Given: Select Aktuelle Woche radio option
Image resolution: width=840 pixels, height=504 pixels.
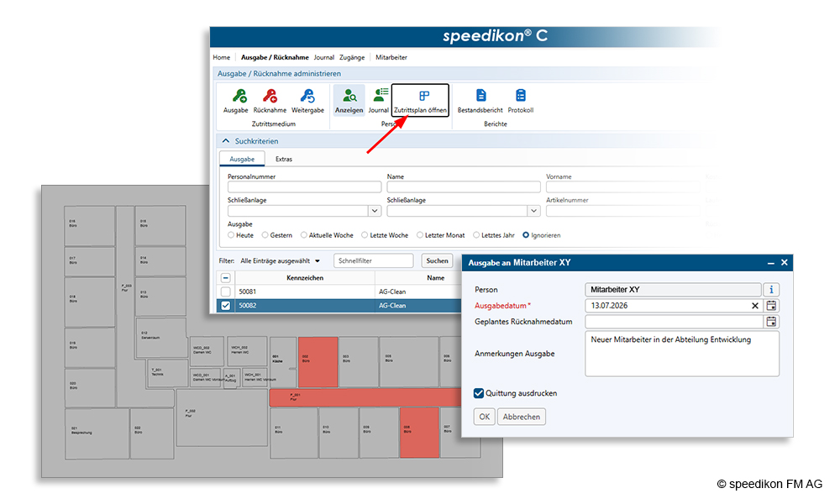Looking at the screenshot, I should (304, 235).
